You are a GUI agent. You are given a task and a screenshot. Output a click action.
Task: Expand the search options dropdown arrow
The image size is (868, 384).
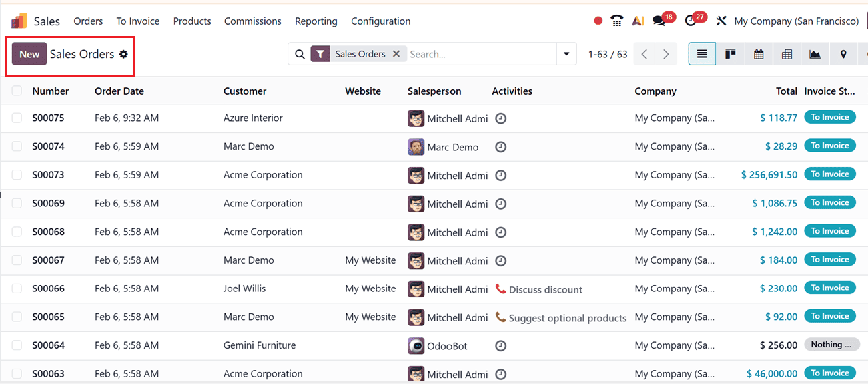[x=566, y=53]
